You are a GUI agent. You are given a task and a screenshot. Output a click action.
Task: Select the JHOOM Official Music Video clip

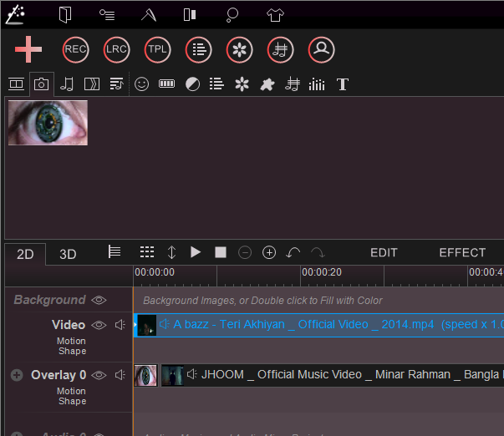click(333, 375)
